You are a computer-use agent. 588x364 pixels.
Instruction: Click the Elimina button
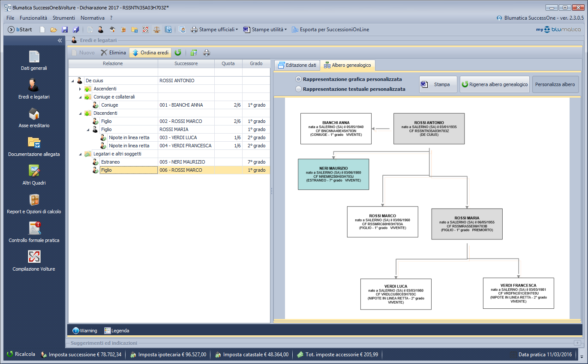coord(114,53)
